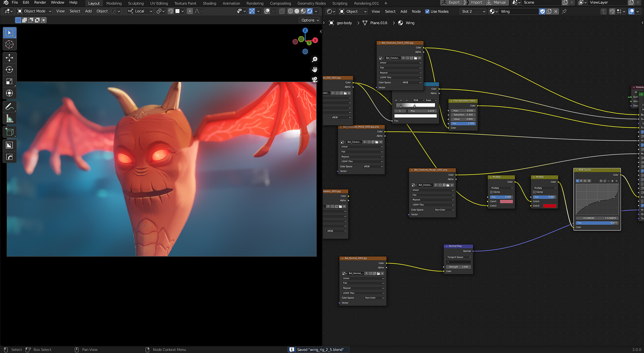Screen dimensions: 644x353
Task: Switch to rendered viewport shading
Action: (x=310, y=11)
